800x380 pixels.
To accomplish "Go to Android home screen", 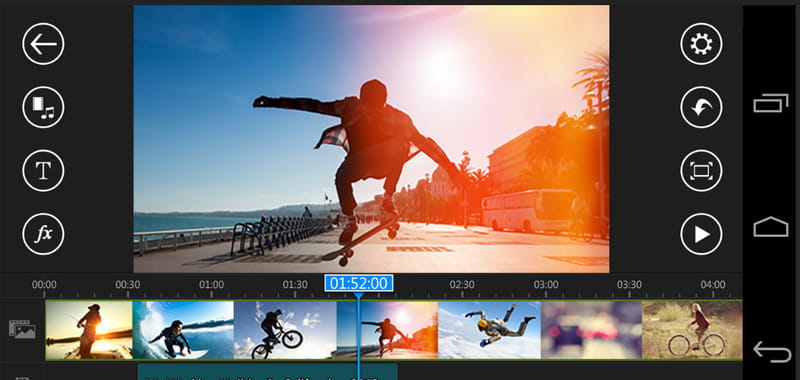I will (771, 227).
